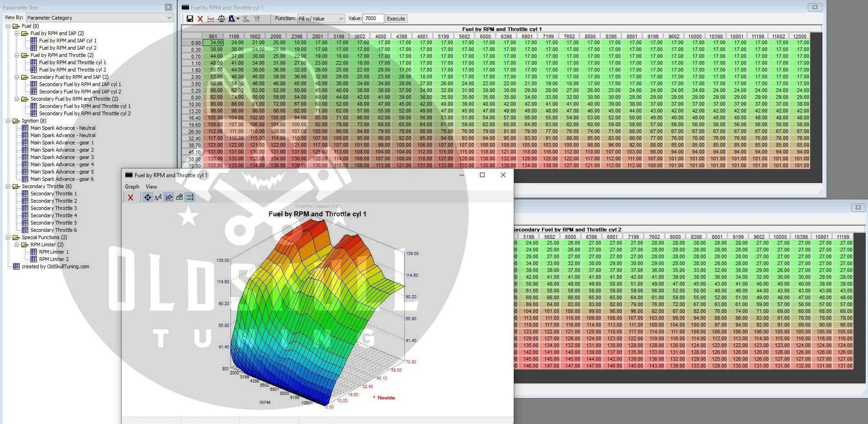Click the Execute button
Screen dimensions: 868x424
(396, 19)
